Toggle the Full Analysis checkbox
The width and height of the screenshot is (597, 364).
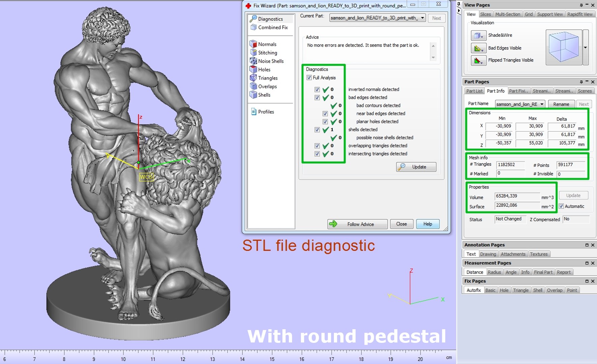pos(309,78)
